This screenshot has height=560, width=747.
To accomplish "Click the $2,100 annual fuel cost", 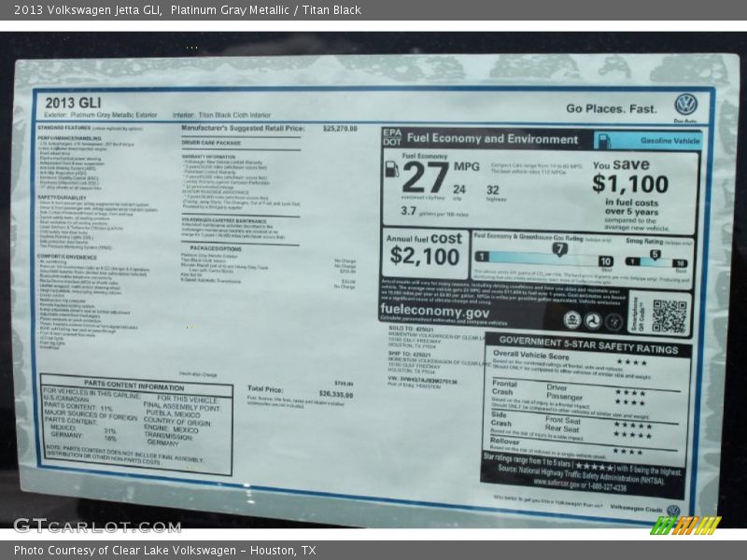I will click(425, 256).
